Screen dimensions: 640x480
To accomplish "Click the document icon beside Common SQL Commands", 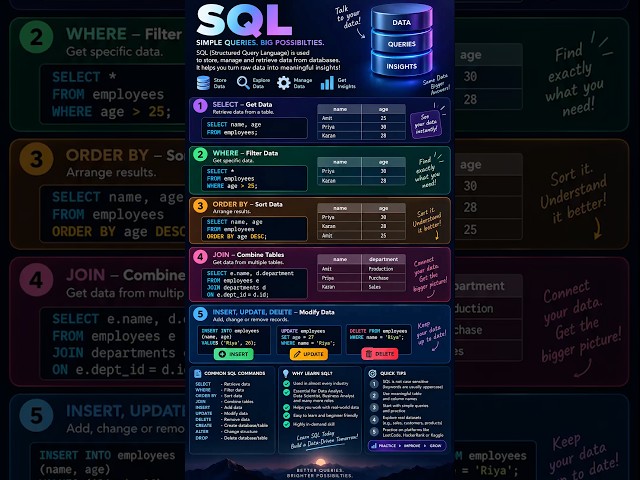I will [x=198, y=373].
